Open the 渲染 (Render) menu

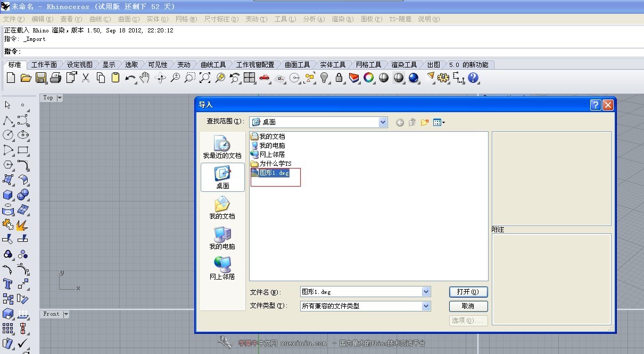pos(343,19)
